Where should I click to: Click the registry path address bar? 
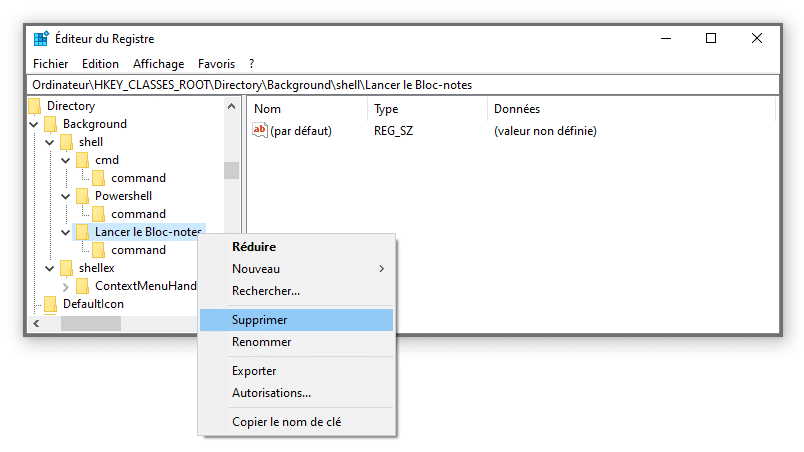pos(400,85)
